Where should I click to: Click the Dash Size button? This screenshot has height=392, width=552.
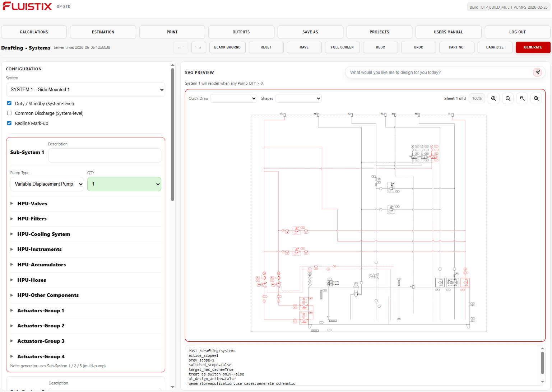click(x=495, y=47)
